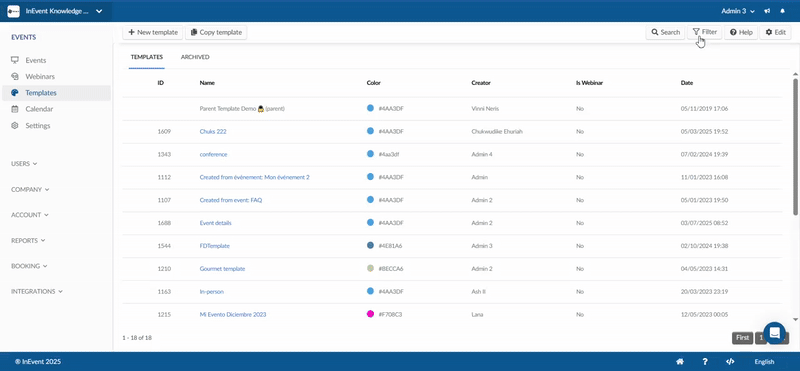The width and height of the screenshot is (800, 371).
Task: Expand the Integrations section
Action: pos(37,291)
